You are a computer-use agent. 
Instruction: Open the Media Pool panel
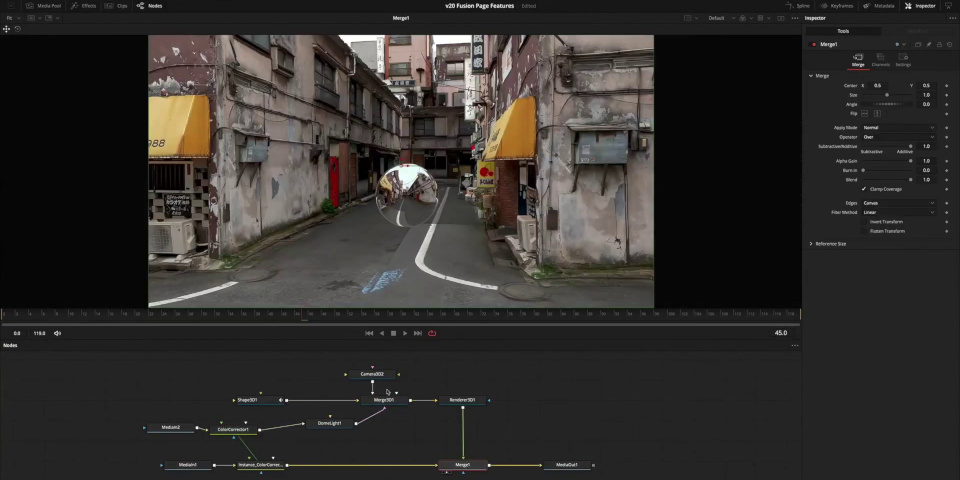44,6
